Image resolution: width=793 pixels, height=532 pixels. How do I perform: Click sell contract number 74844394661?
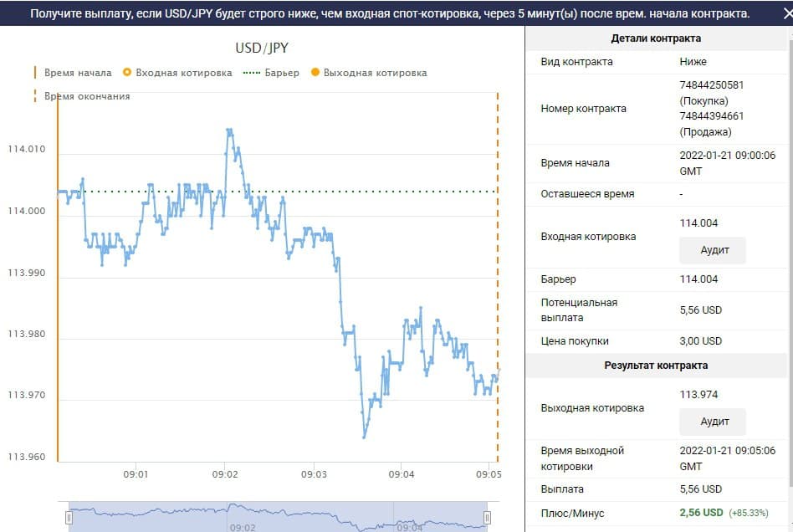click(712, 116)
